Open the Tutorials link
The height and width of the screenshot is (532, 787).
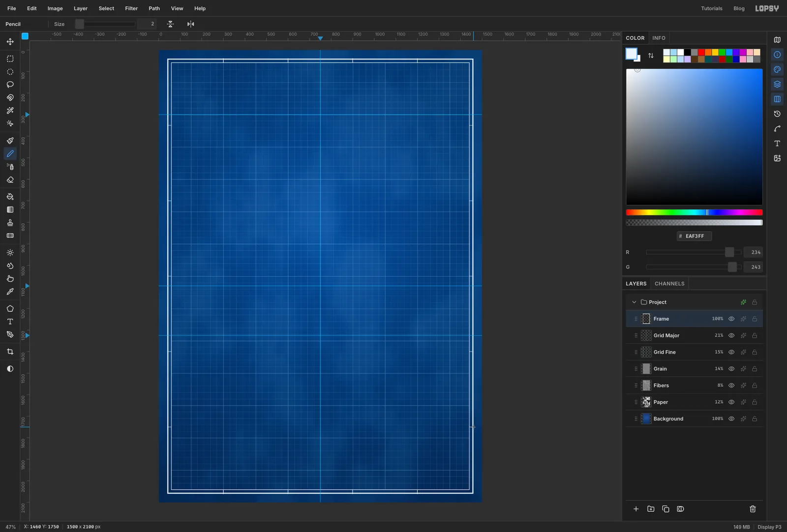(712, 8)
